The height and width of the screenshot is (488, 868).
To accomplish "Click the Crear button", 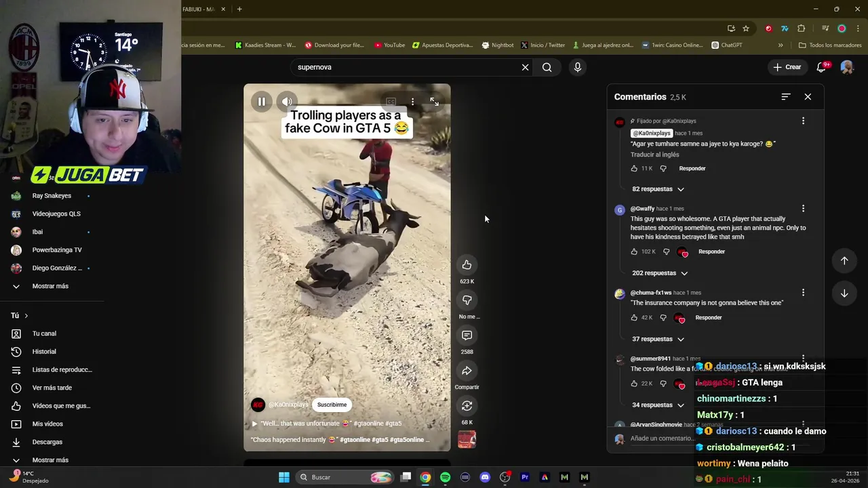I will (787, 67).
